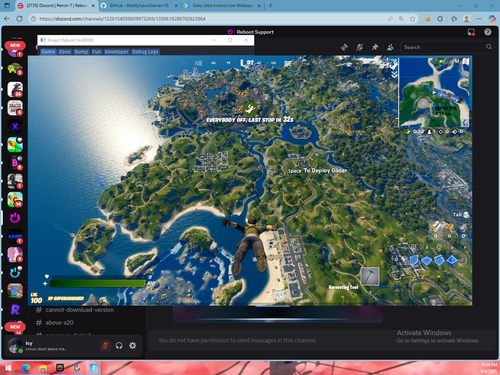Open the purple X server icon

click(x=15, y=126)
